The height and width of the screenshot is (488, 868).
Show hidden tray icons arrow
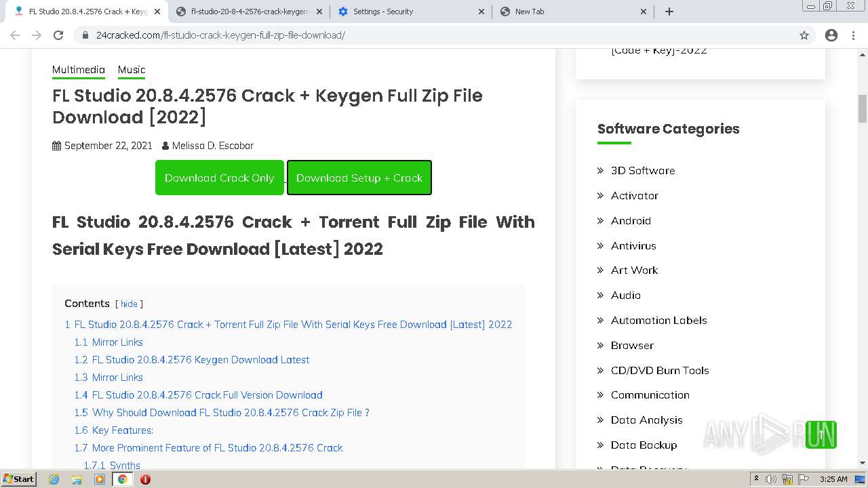tap(756, 479)
